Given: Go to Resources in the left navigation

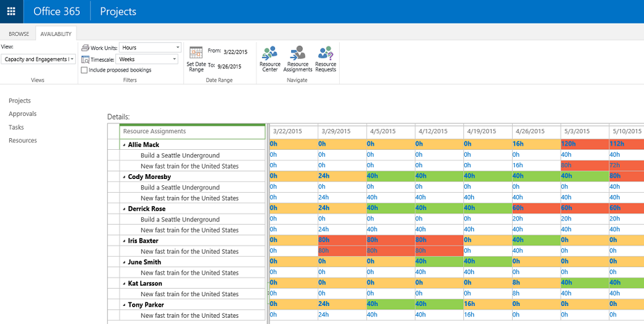Looking at the screenshot, I should (23, 140).
